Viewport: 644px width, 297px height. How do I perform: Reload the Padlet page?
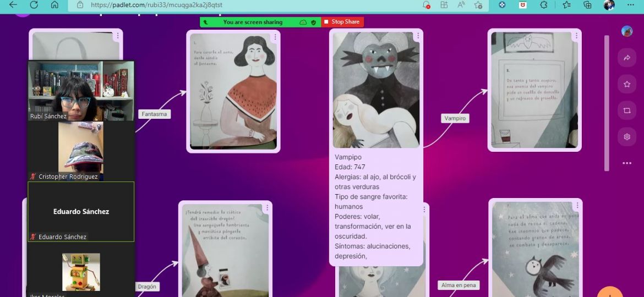[34, 5]
